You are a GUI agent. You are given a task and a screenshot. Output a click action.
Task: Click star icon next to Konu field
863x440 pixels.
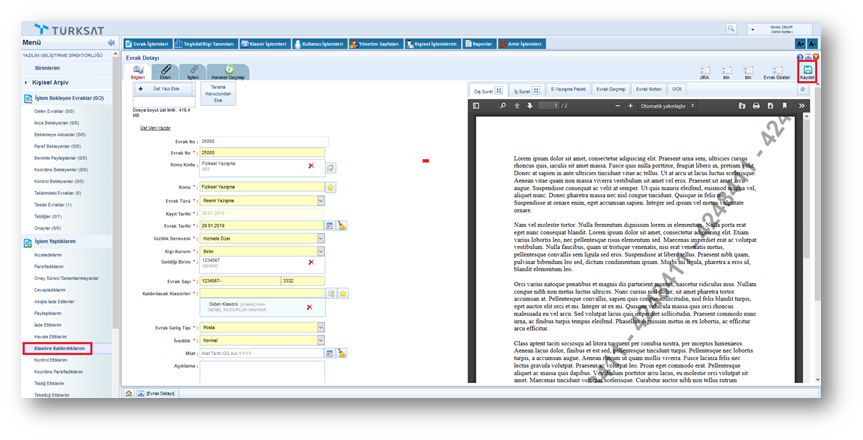[x=331, y=187]
